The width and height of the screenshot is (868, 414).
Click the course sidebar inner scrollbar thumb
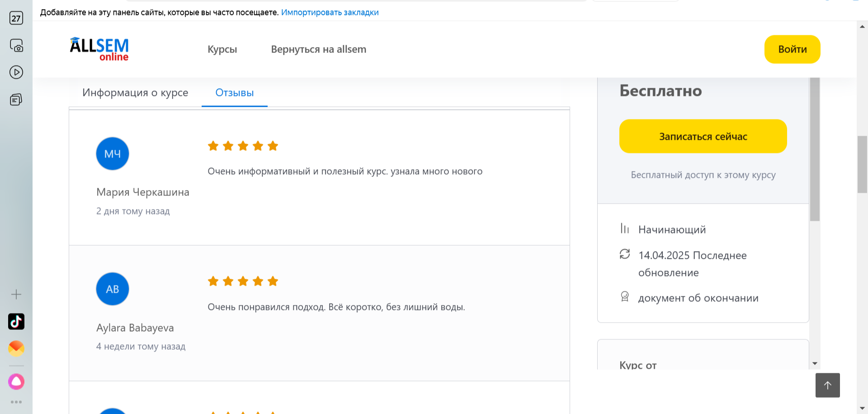(x=814, y=149)
